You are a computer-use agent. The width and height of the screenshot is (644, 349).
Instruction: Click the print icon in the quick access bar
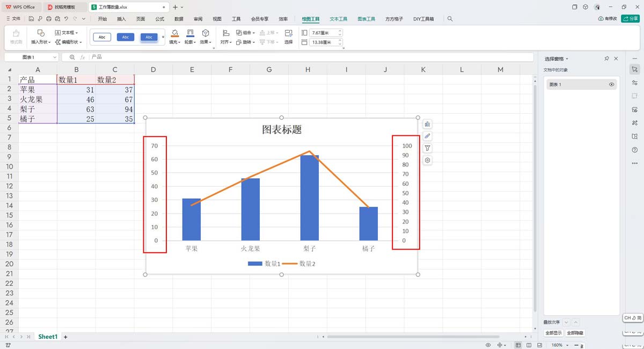click(49, 19)
